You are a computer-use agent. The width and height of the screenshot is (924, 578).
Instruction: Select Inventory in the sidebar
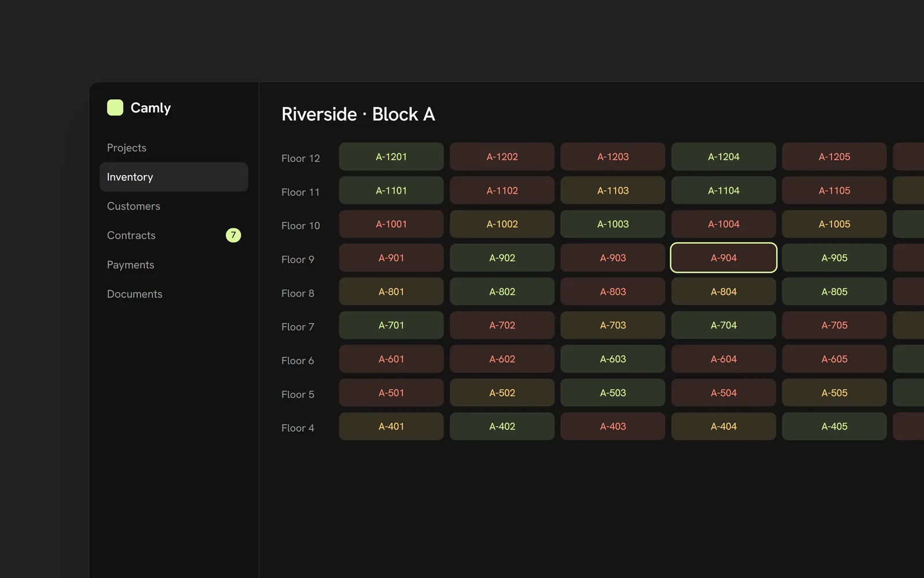(x=174, y=177)
